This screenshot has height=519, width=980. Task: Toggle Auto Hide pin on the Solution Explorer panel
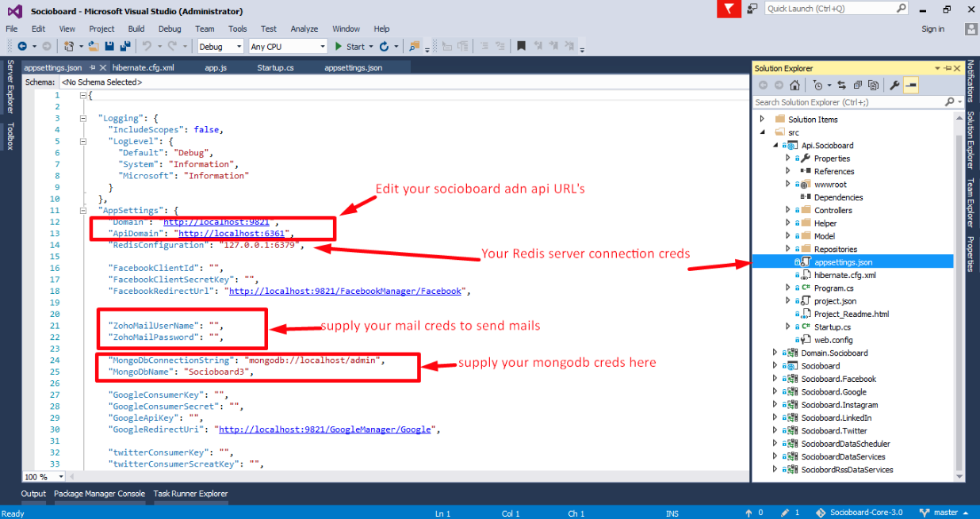(947, 68)
